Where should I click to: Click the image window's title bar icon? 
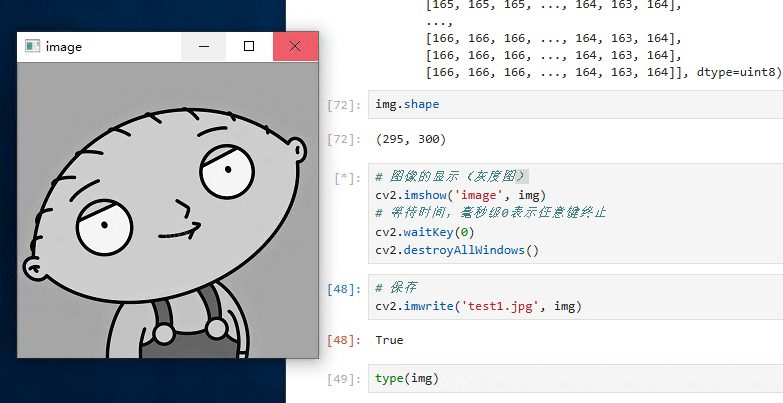point(32,46)
